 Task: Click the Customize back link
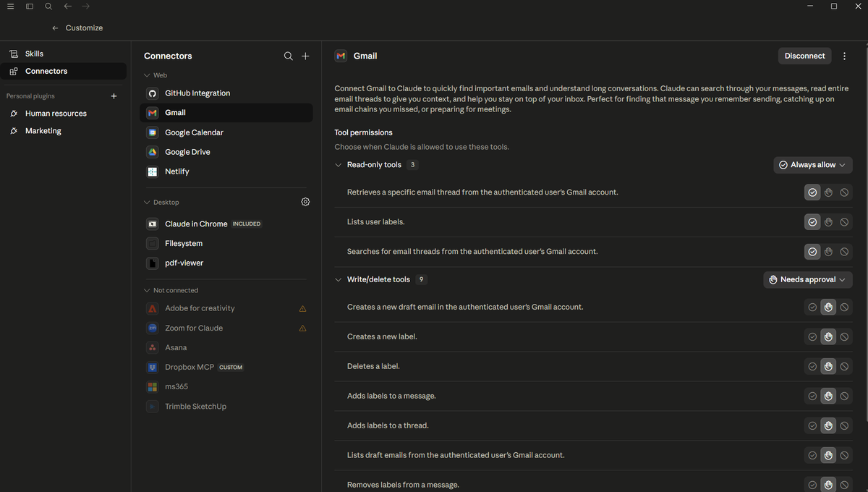click(x=84, y=28)
